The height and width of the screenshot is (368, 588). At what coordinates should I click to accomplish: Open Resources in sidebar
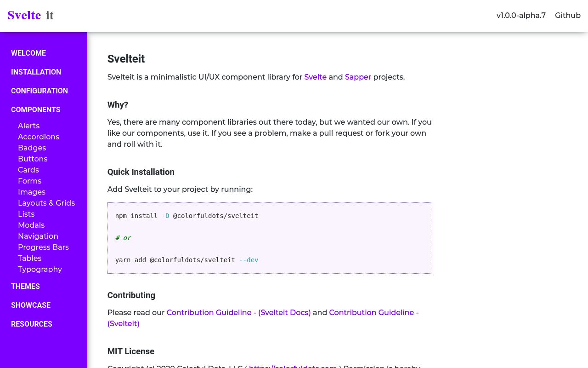(32, 324)
